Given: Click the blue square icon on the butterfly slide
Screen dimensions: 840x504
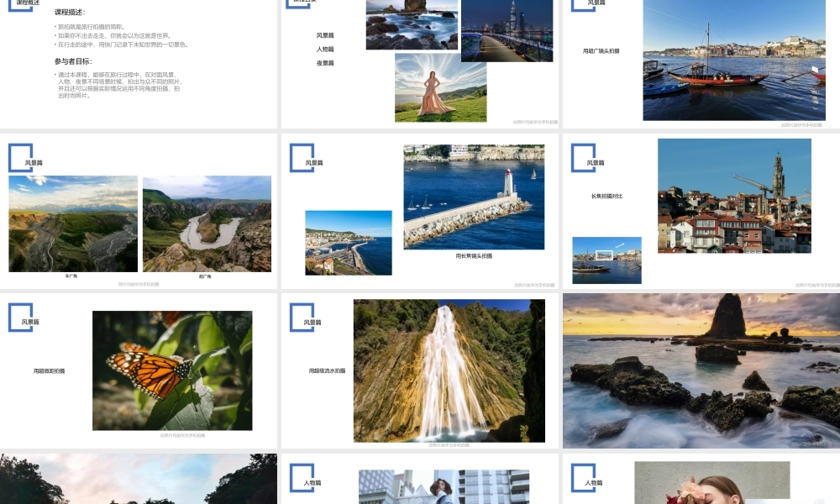Looking at the screenshot, I should point(21,318).
